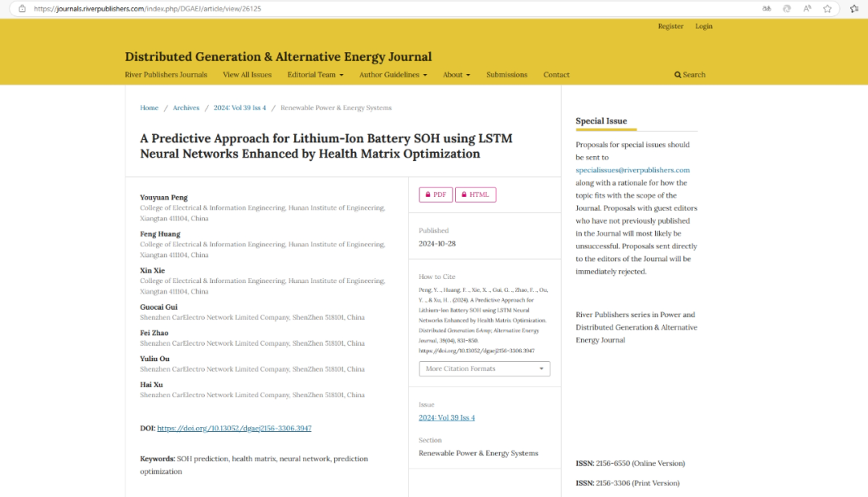Go to Archives breadcrumb
Screen dimensions: 868x497
[x=186, y=108]
